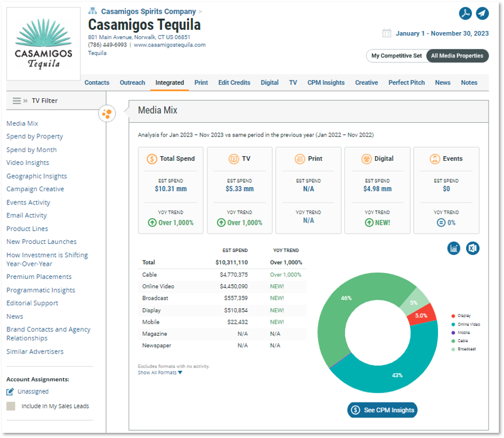
Task: Click the Events equal-sign trend icon
Action: coord(441,222)
